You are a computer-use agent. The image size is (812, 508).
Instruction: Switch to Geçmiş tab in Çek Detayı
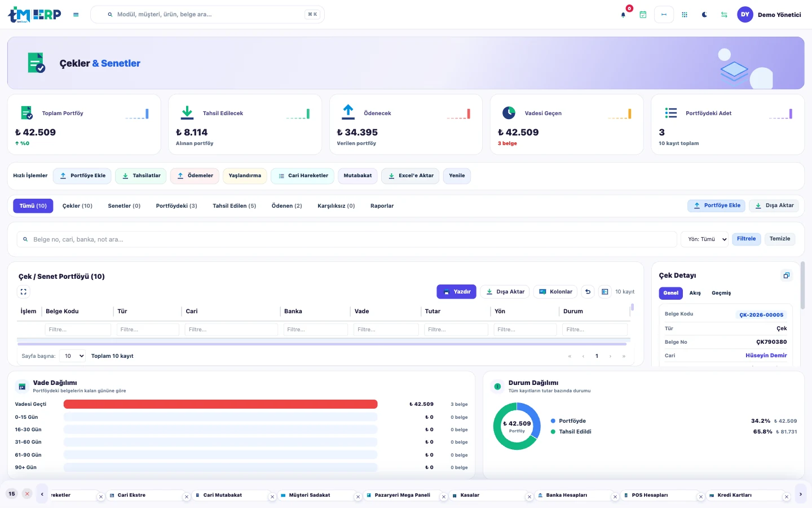(721, 293)
